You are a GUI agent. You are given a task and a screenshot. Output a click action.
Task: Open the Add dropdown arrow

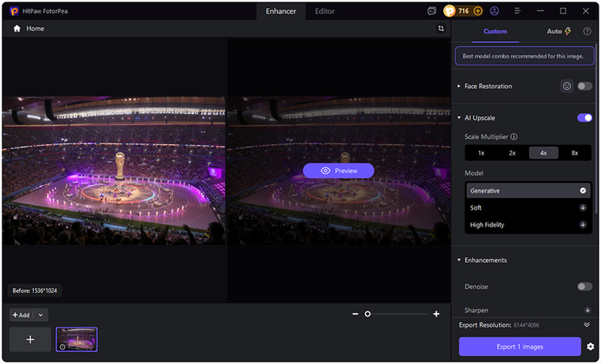pos(40,315)
